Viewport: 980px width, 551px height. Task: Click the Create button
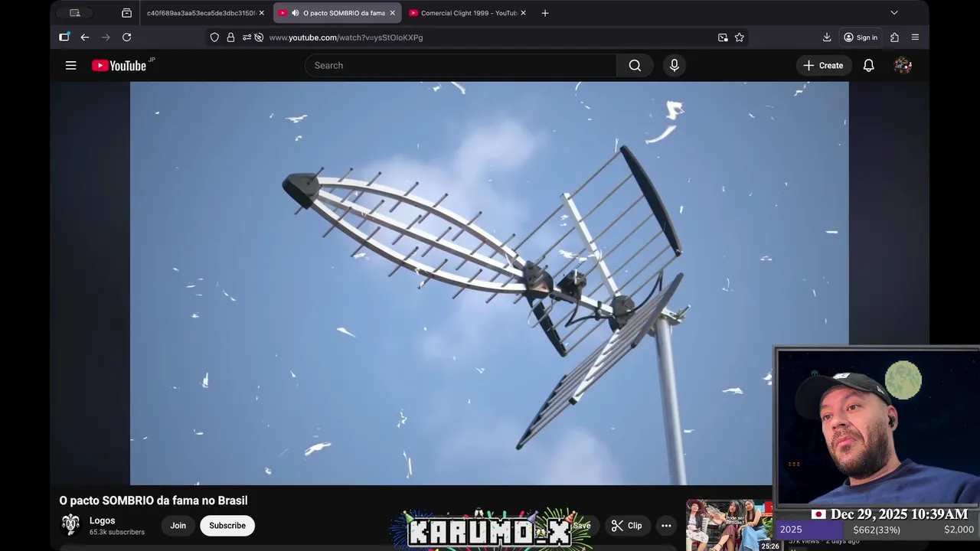coord(823,66)
